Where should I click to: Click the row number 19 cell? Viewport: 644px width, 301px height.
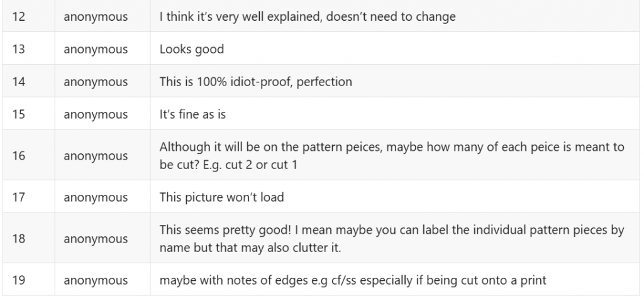[18, 280]
